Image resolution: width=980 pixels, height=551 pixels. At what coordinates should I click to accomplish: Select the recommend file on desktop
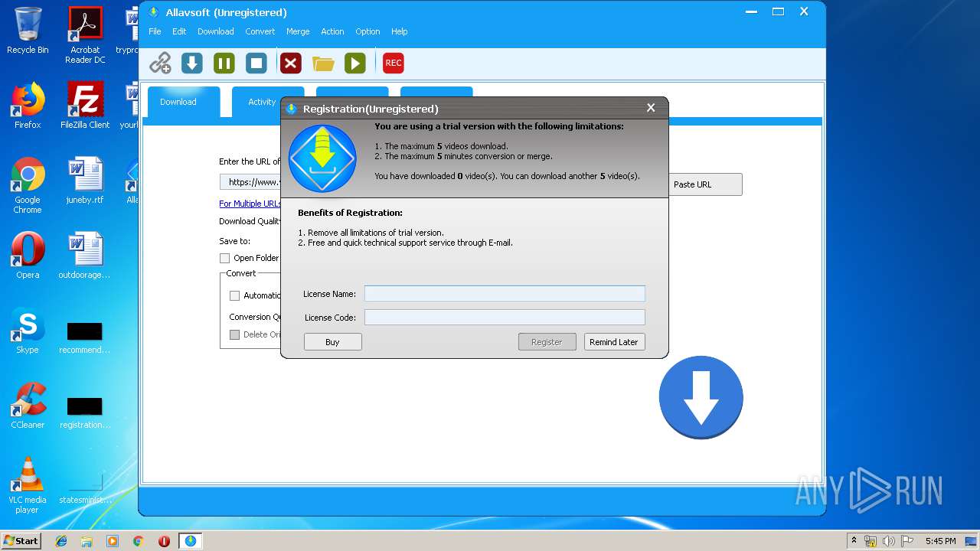(85, 337)
